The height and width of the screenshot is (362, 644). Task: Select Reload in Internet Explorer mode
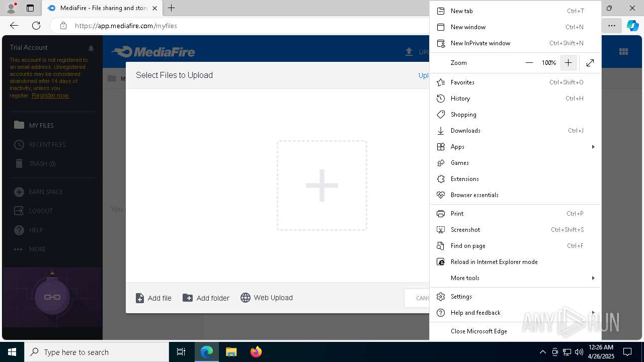[x=515, y=261]
